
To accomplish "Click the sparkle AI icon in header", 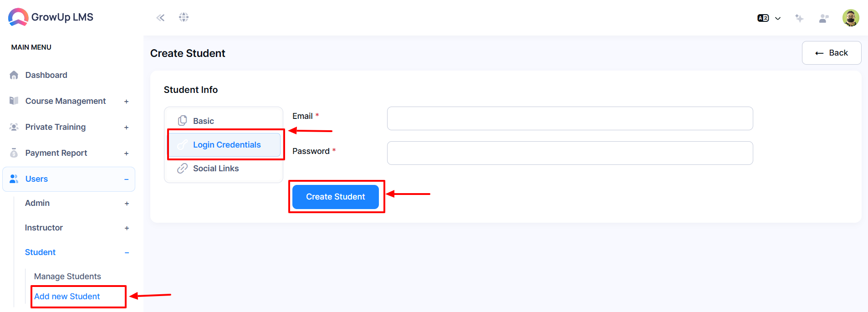I will coord(799,18).
